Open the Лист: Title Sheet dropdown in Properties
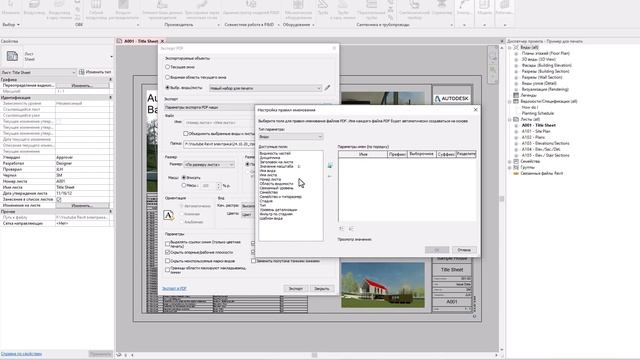This screenshot has width=640, height=360. tap(38, 72)
